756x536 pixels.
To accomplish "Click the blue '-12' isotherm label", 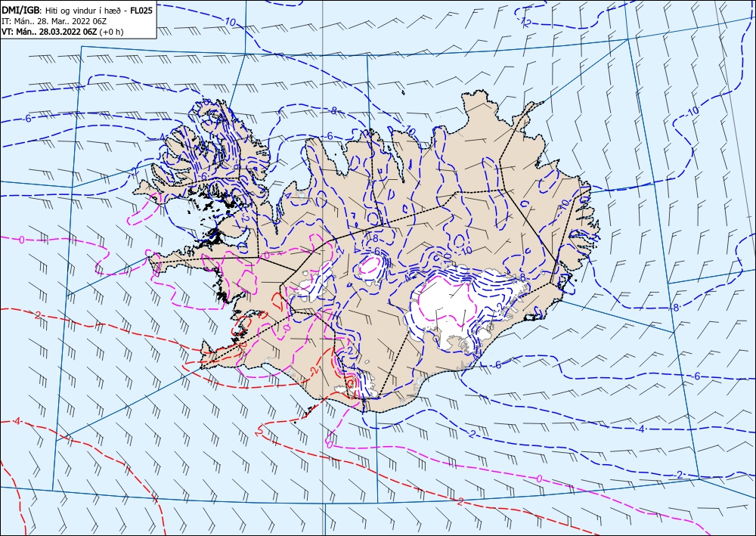I will 525,21.
